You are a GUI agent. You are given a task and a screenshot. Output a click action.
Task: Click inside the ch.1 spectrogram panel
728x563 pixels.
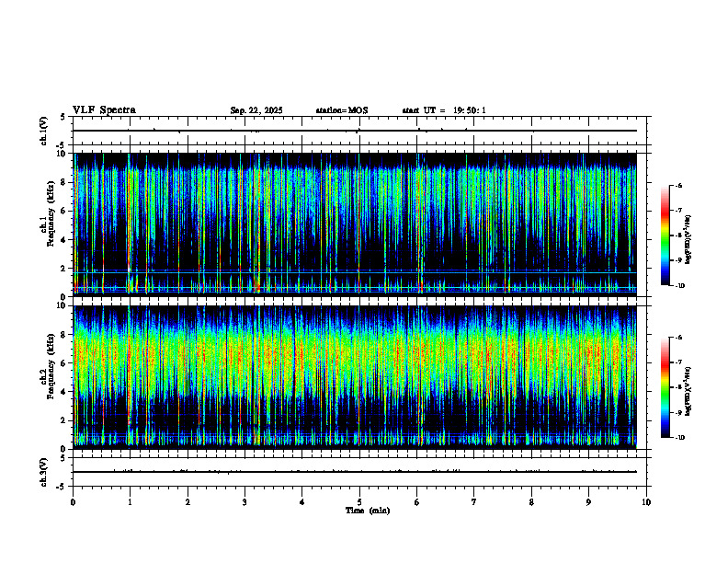pyautogui.click(x=355, y=224)
